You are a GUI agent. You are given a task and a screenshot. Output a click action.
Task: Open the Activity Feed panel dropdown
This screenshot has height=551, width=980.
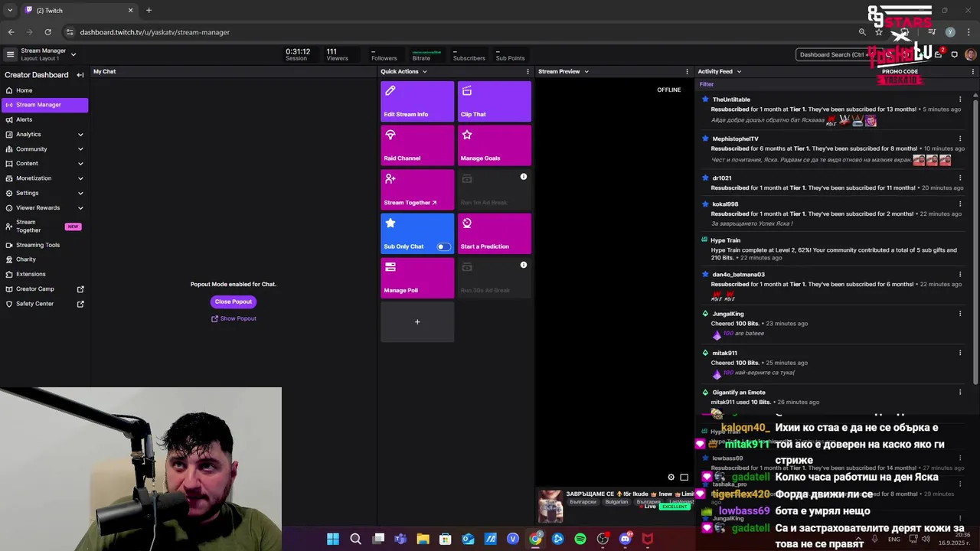(x=739, y=72)
